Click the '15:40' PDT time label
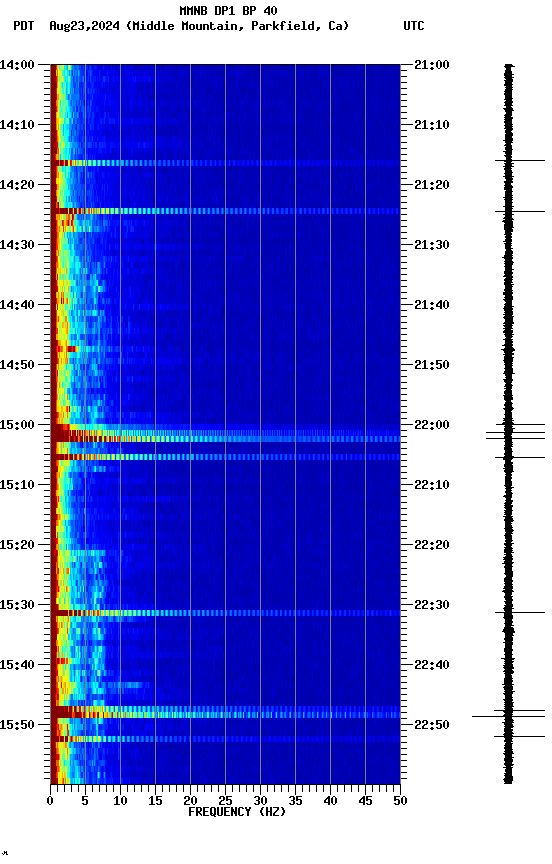The height and width of the screenshot is (864, 552). (17, 665)
